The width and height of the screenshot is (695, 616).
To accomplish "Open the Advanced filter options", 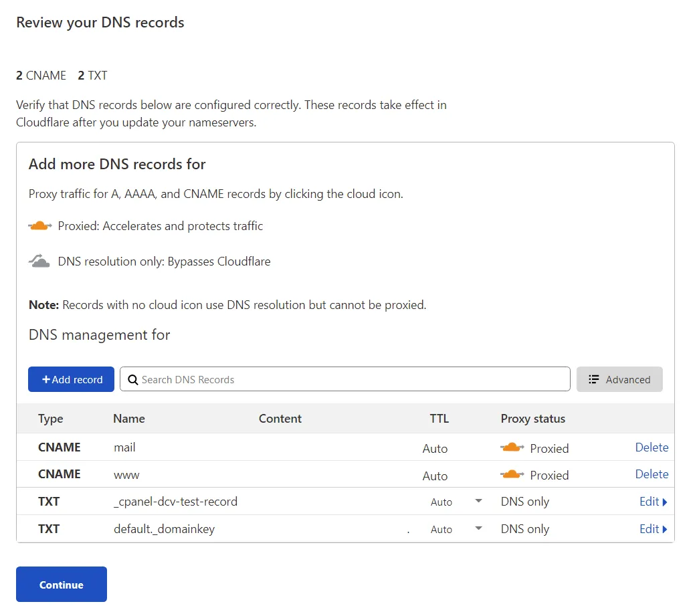I will [619, 379].
